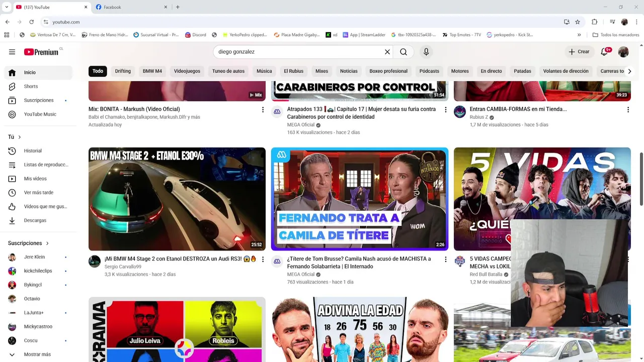Click the Rubius Z channel name
The height and width of the screenshot is (362, 644).
tap(478, 117)
